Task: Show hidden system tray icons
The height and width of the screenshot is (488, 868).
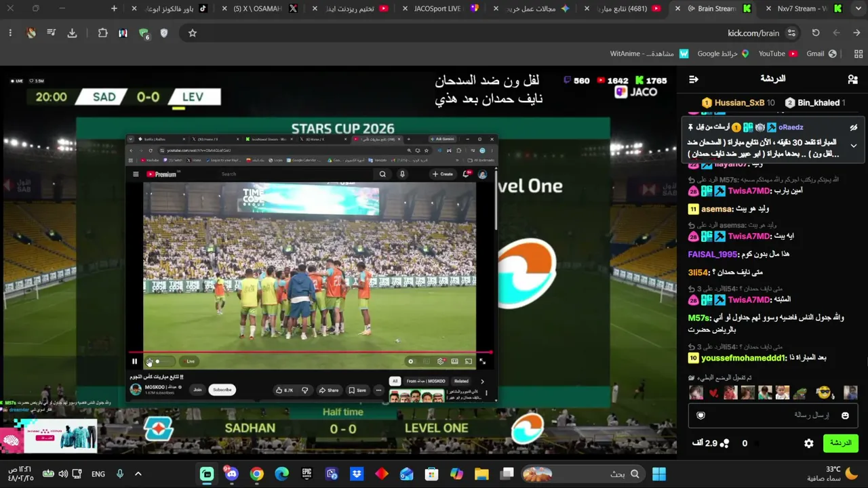Action: [138, 474]
